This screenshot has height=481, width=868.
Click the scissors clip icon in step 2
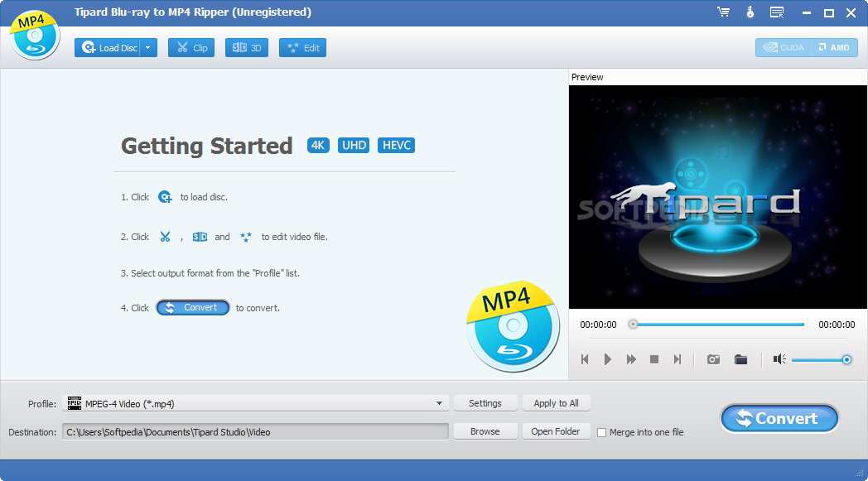(x=165, y=237)
